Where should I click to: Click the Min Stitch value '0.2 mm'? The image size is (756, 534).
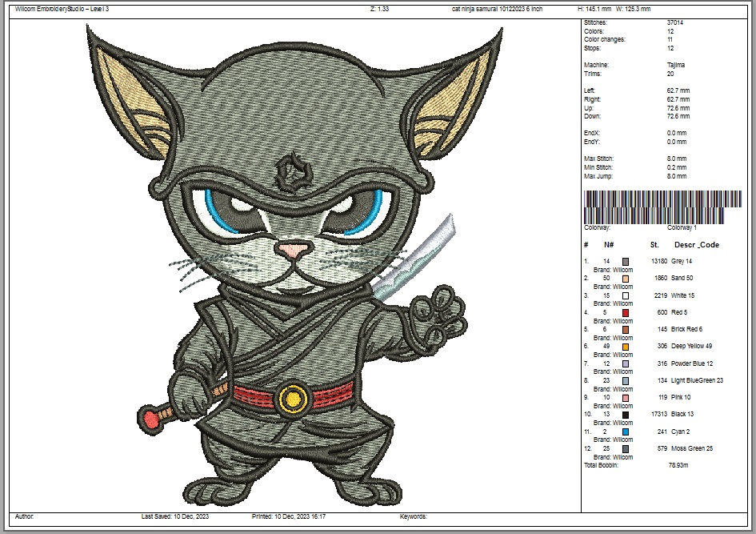point(677,167)
